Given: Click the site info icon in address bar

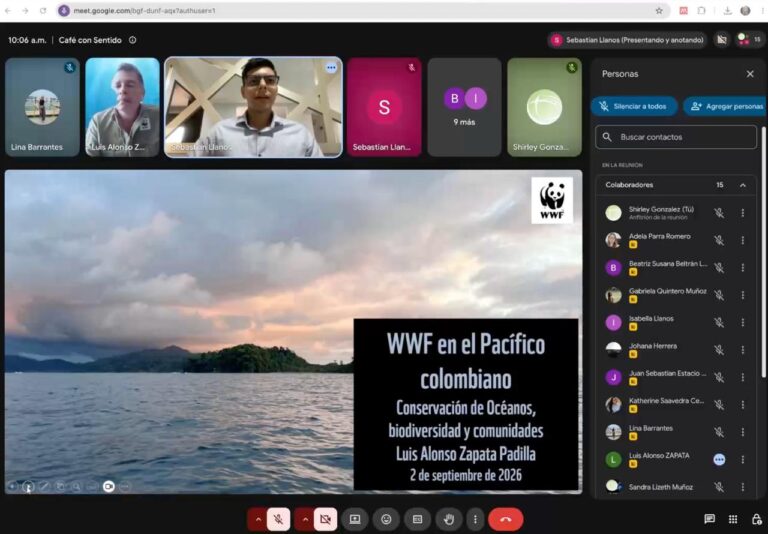Looking at the screenshot, I should pos(64,11).
